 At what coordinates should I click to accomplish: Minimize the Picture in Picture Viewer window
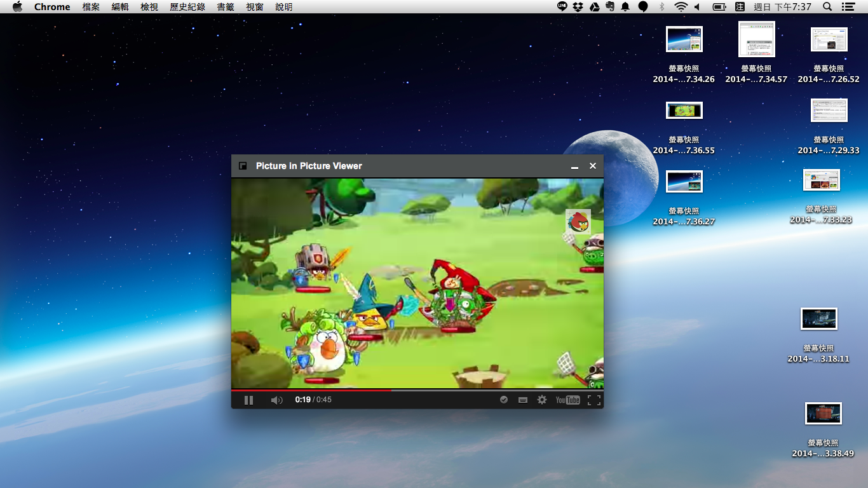[574, 166]
